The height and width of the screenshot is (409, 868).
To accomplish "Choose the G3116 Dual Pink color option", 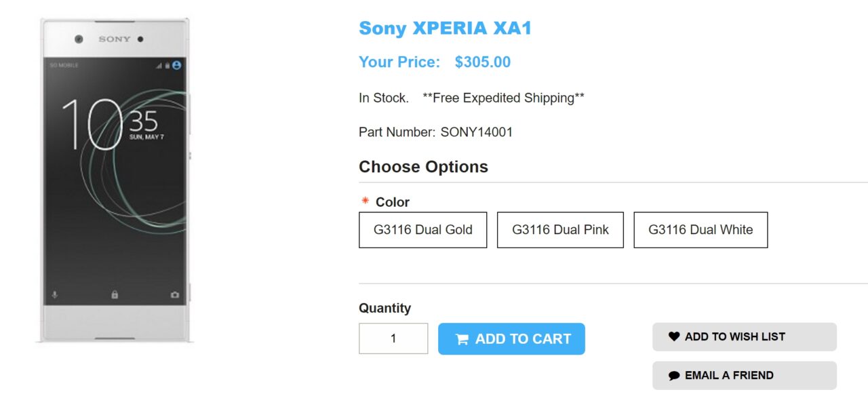I will click(560, 230).
